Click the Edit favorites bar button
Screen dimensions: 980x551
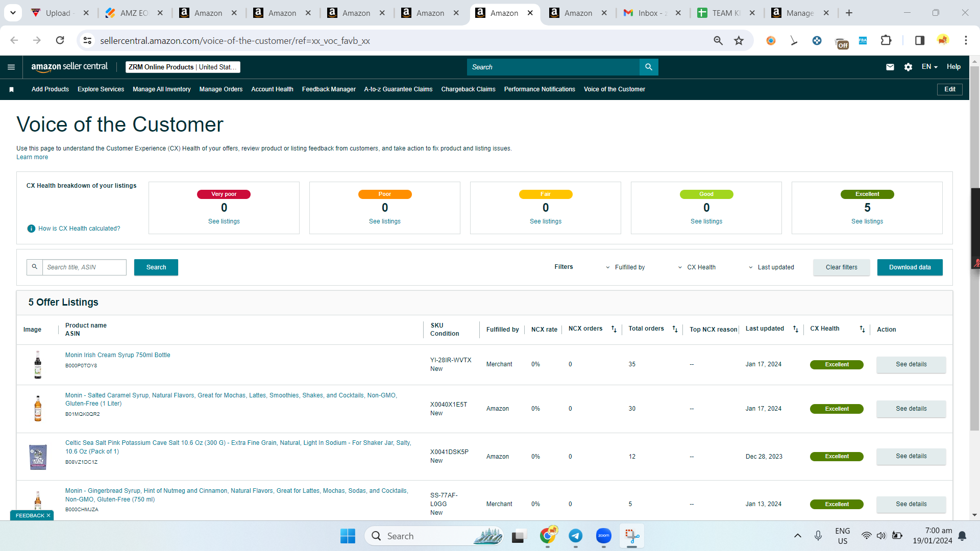(x=949, y=89)
